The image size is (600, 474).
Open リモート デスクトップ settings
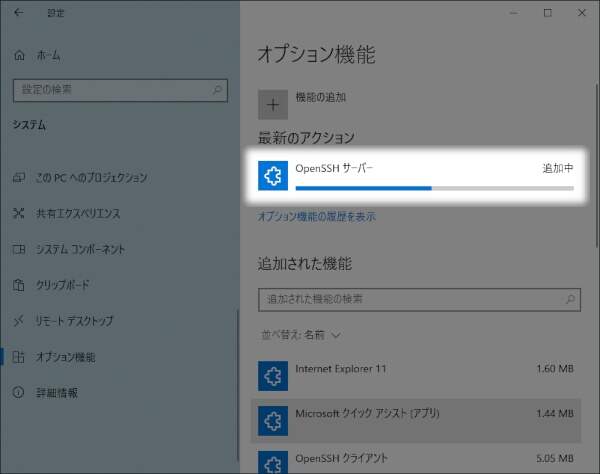pos(75,321)
